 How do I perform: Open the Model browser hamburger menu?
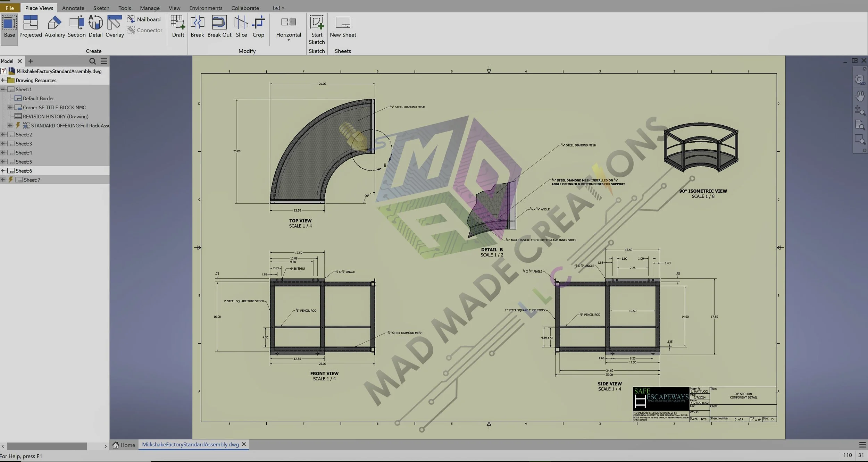(104, 61)
